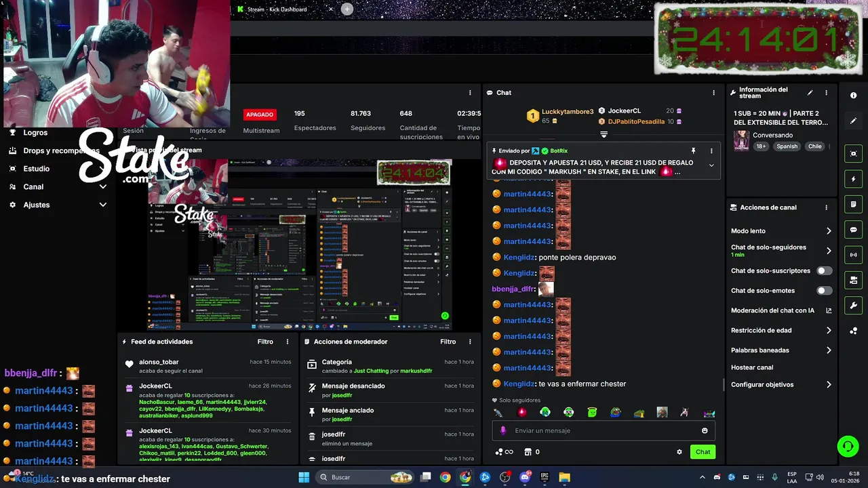Open Chat panel three-dot menu
The image size is (868, 488).
tap(713, 93)
